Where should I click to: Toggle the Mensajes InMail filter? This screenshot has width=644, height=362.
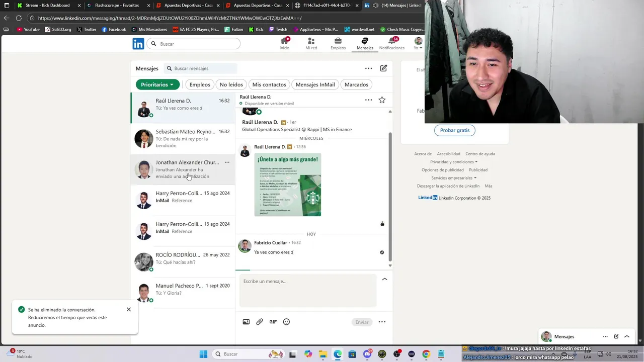pyautogui.click(x=315, y=84)
